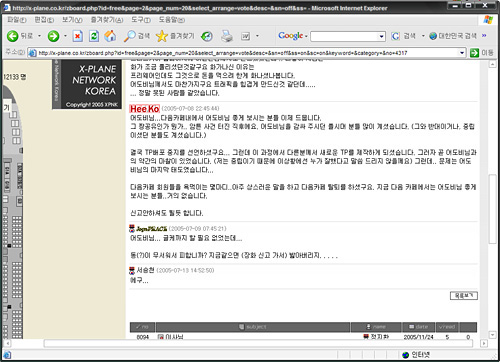
Task: Click the status bar page icon
Action: click(x=7, y=355)
